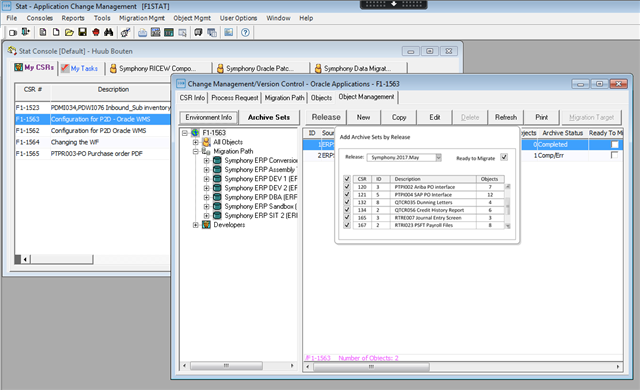Viewport: 640px width, 390px height.
Task: Click the Copy button
Action: (399, 117)
